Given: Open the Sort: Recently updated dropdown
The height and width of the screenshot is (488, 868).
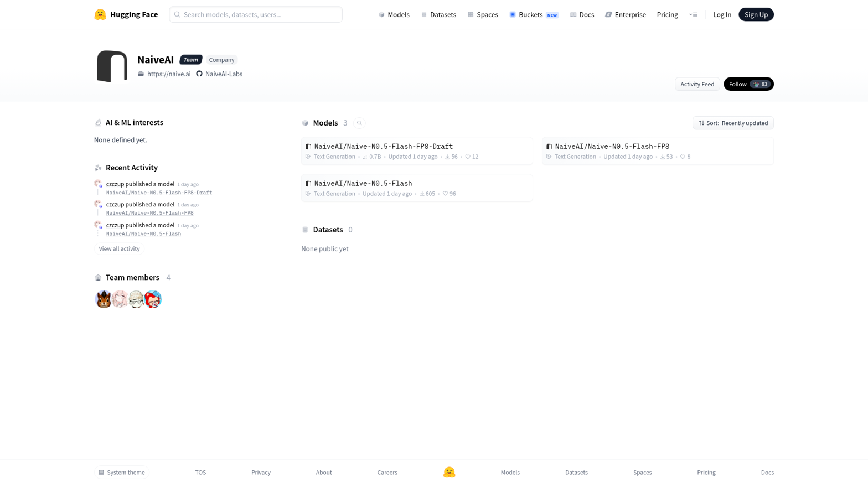Looking at the screenshot, I should pyautogui.click(x=733, y=123).
